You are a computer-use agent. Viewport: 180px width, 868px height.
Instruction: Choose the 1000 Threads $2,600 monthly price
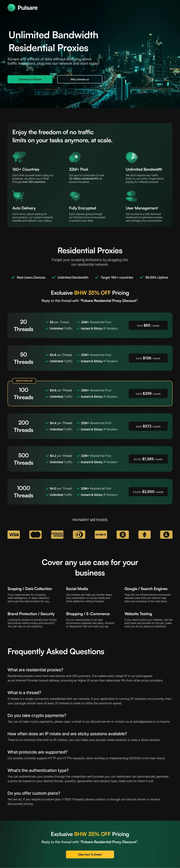[x=148, y=492]
